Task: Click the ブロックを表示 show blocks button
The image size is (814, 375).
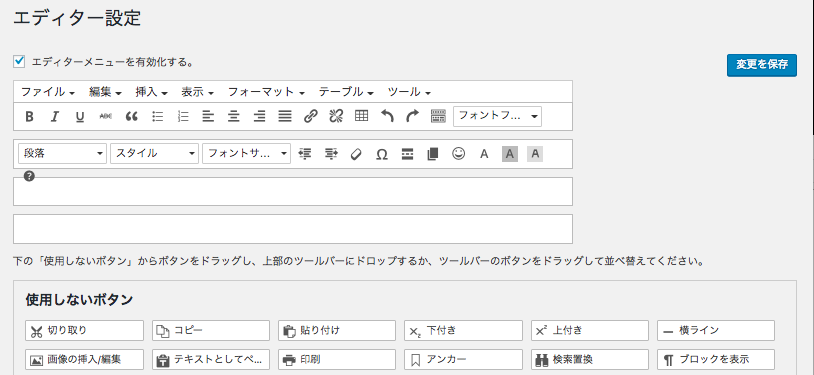Action: click(x=716, y=359)
